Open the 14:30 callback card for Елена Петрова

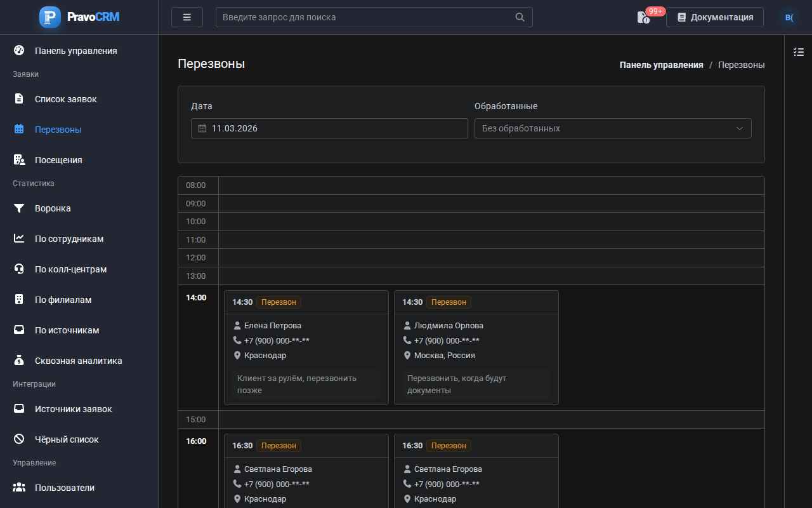[x=306, y=347]
